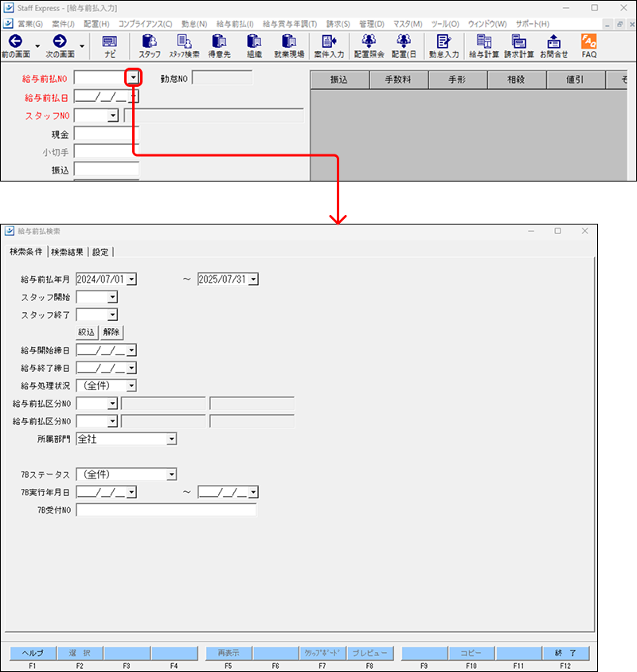This screenshot has height=672, width=637.
Task: Open the 勤怠(N) menu
Action: 194,24
